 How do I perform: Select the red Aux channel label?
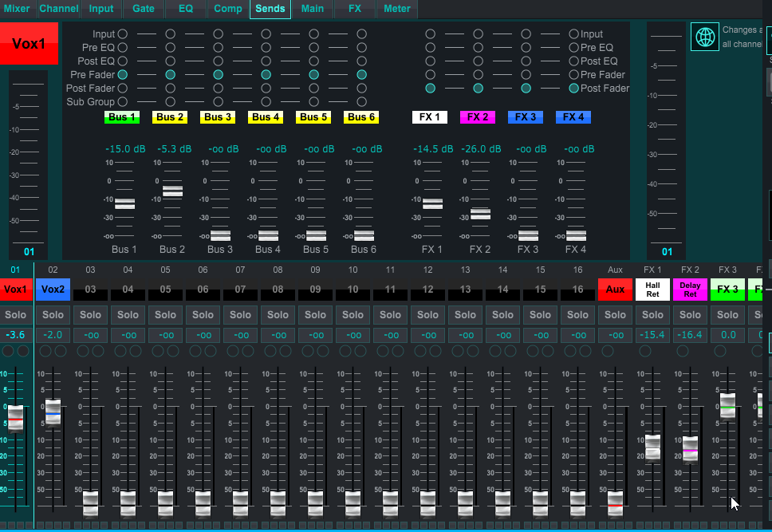[615, 289]
